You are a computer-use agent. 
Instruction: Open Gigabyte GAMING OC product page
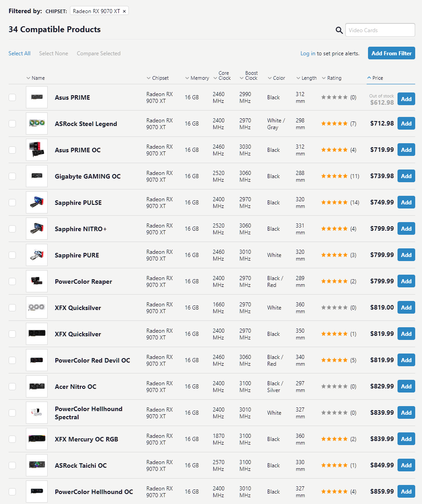[x=88, y=176]
